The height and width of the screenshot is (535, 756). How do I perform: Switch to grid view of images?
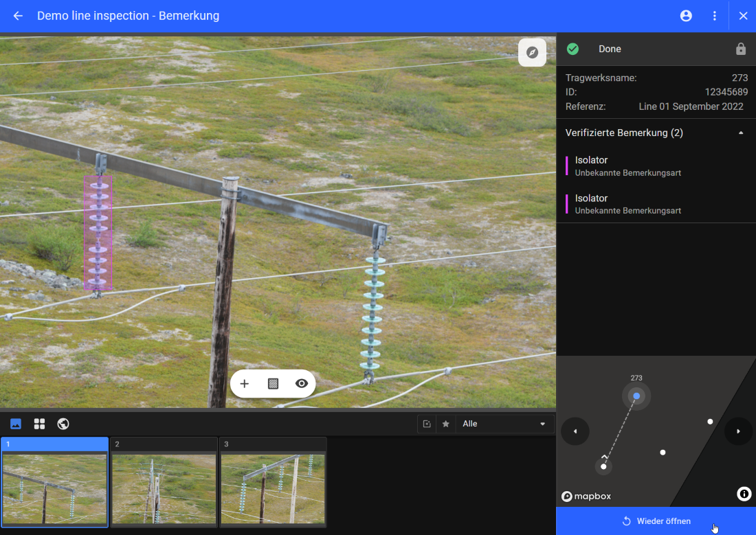click(39, 424)
